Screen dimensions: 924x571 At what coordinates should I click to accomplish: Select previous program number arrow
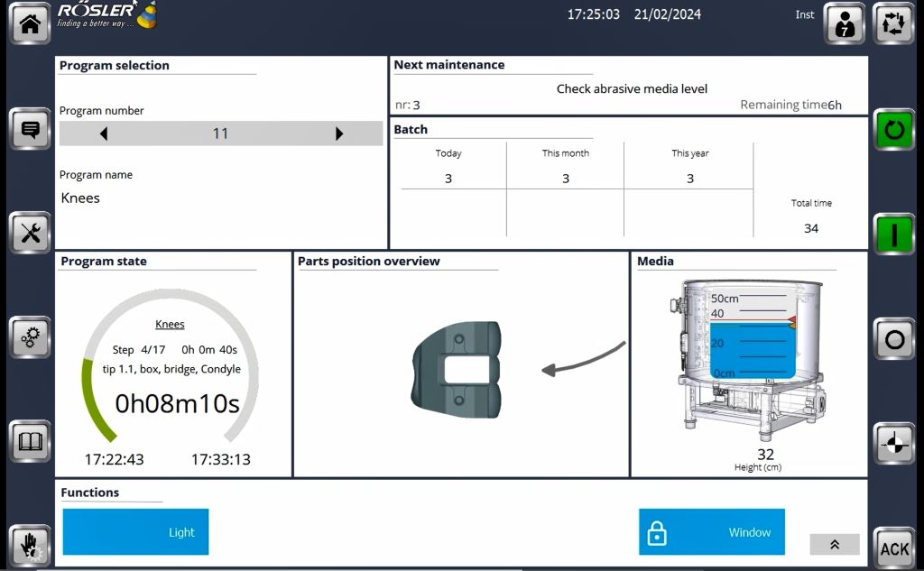point(104,134)
